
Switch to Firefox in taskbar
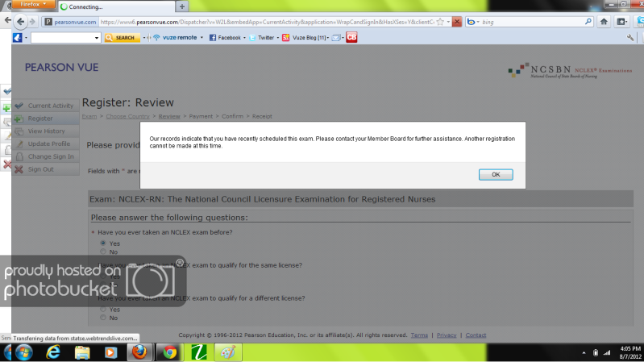pos(139,352)
